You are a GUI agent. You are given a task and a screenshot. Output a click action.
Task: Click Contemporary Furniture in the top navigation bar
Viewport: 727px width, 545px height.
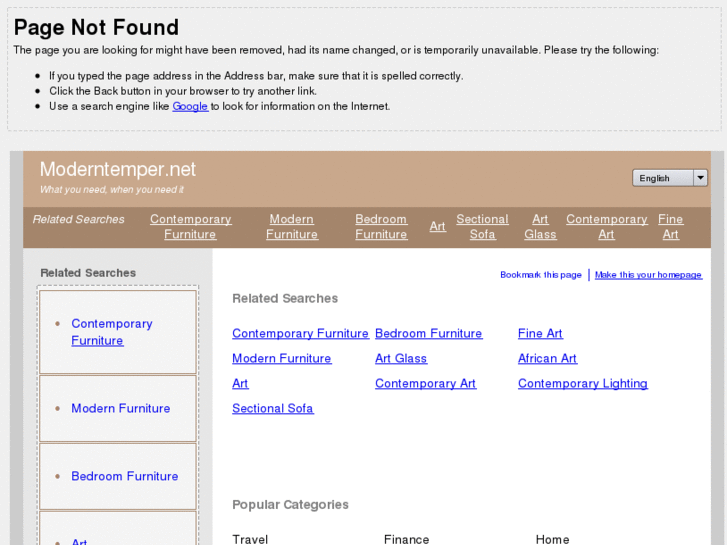pos(190,227)
